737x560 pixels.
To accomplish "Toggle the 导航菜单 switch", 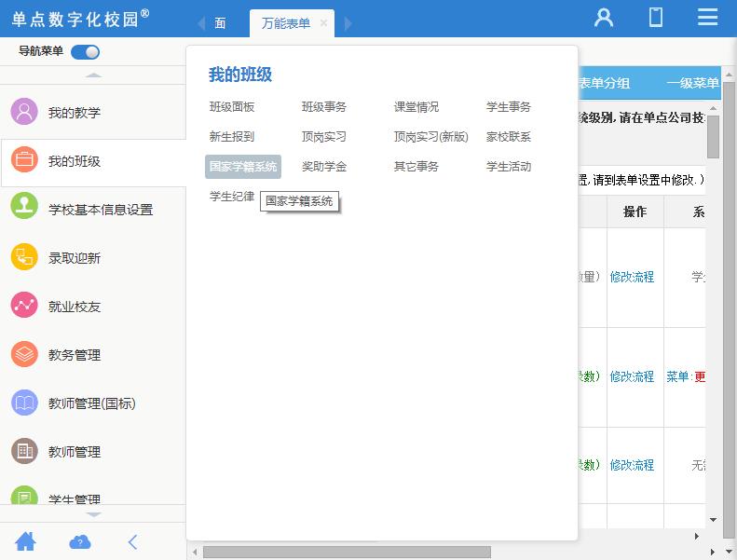I will coord(85,52).
